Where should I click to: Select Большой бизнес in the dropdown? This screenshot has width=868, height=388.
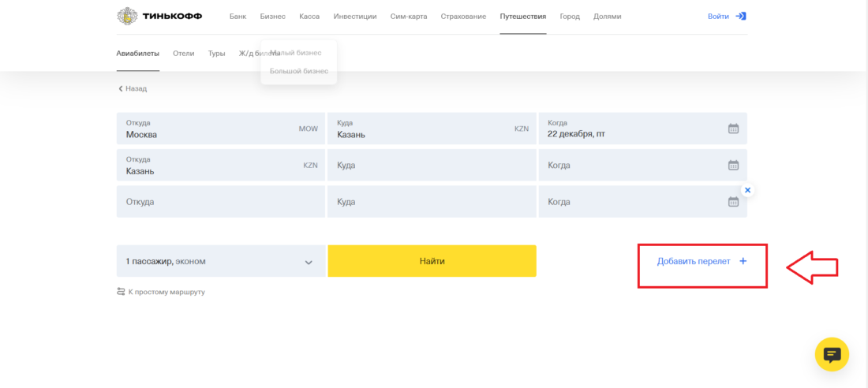(299, 71)
